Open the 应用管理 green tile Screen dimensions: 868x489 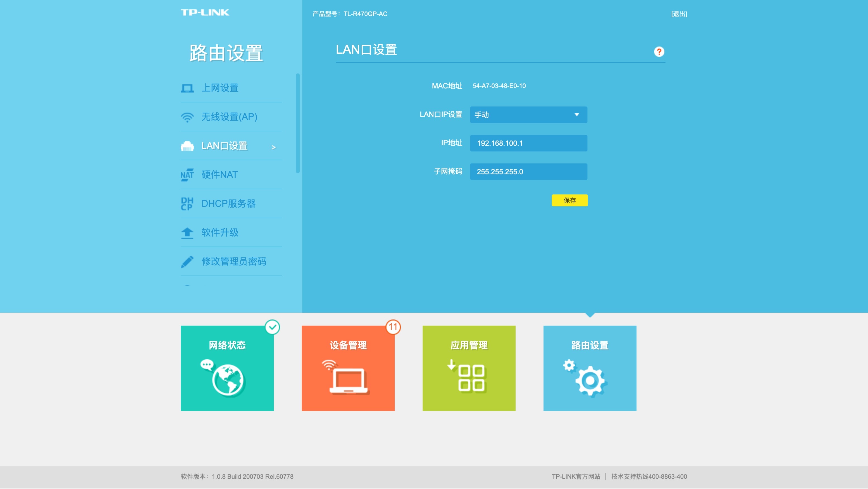click(469, 368)
